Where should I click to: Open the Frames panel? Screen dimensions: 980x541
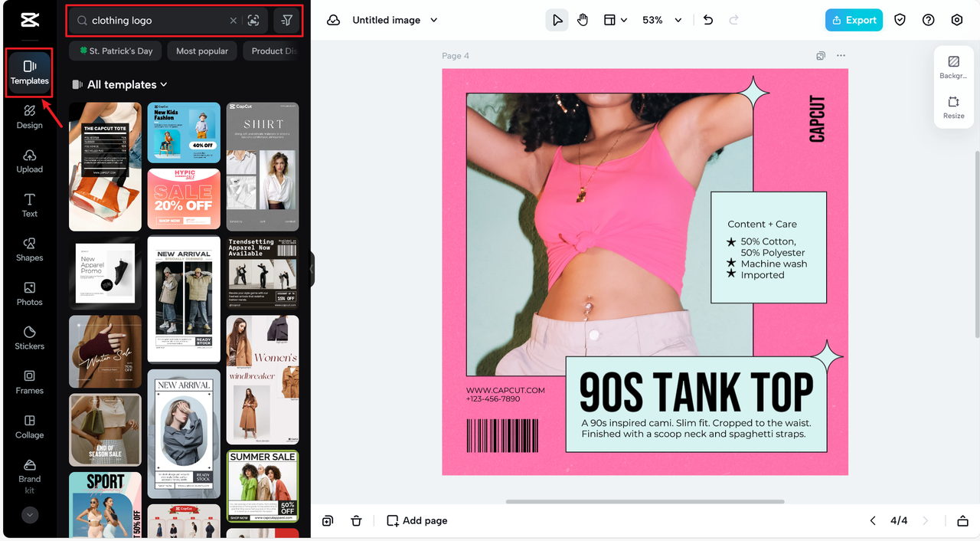(30, 382)
